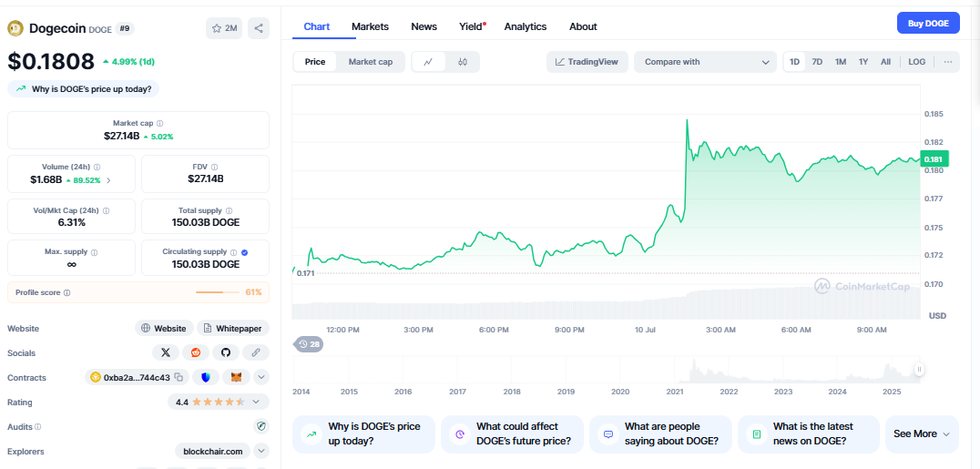Open the Whitepaper link
The height and width of the screenshot is (469, 980).
(x=233, y=328)
